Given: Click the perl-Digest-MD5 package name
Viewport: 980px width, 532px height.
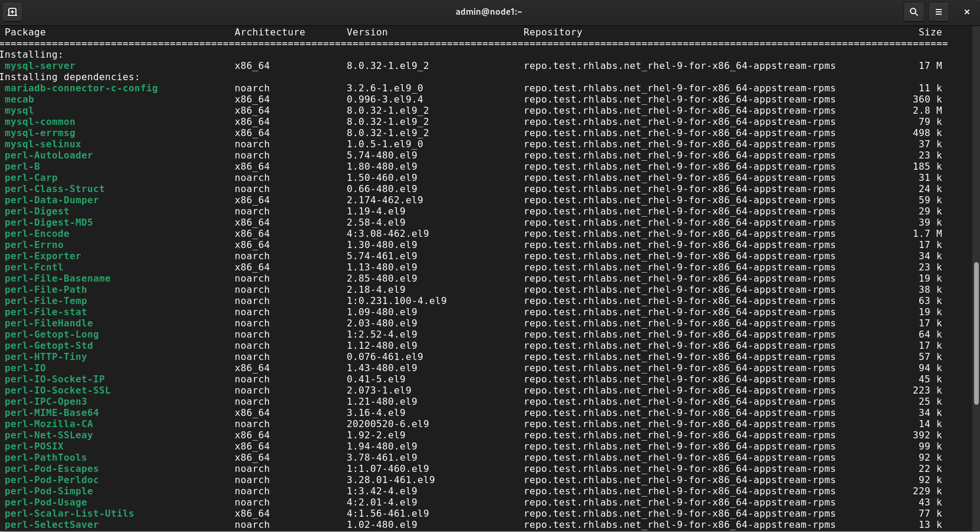Looking at the screenshot, I should pos(49,223).
